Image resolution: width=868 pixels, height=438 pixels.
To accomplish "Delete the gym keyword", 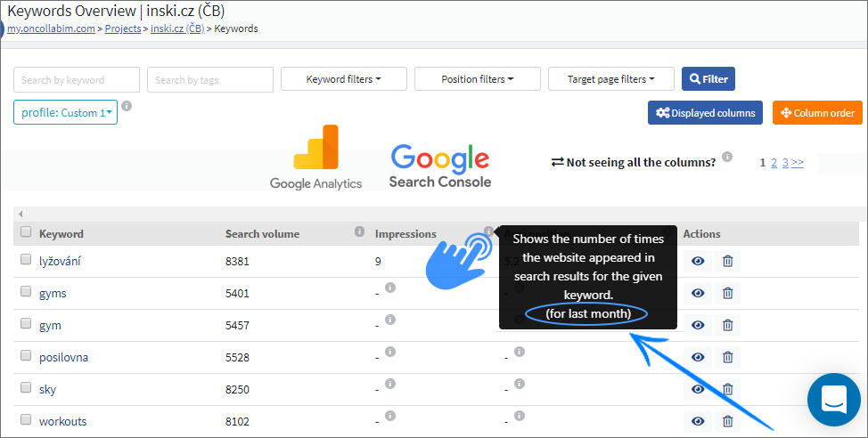I will 727,325.
